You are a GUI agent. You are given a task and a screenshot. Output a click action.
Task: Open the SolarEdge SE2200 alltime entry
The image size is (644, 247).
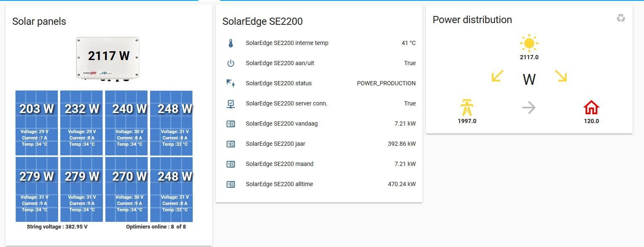point(280,184)
